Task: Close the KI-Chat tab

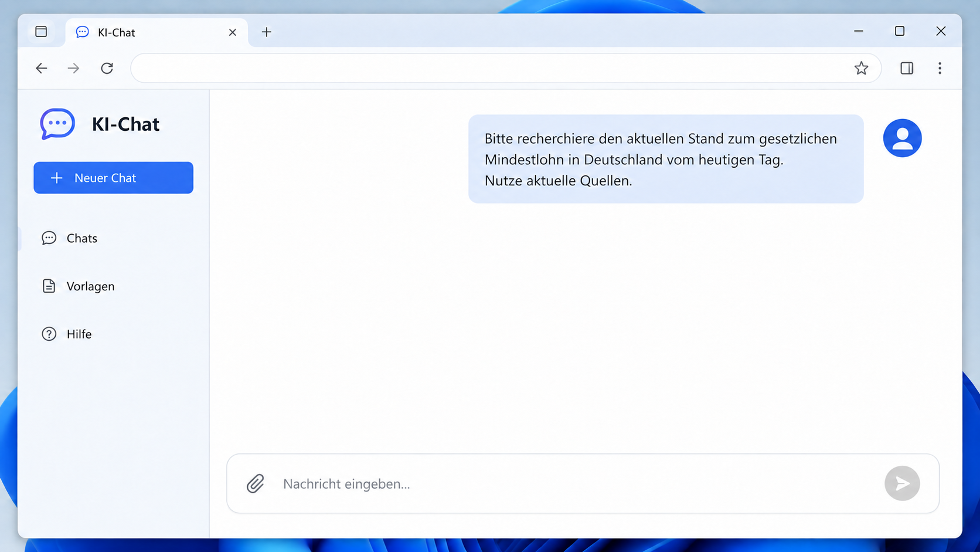Action: tap(233, 32)
